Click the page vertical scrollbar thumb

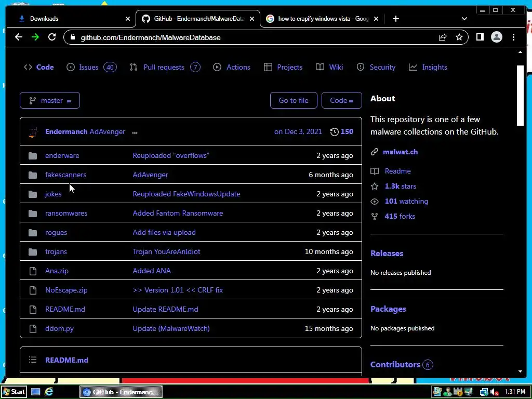pyautogui.click(x=520, y=96)
